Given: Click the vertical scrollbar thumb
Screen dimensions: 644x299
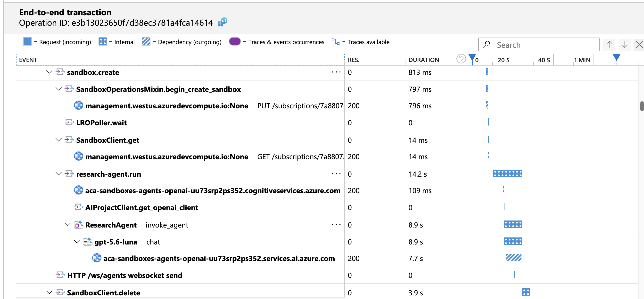Looking at the screenshot, I should pyautogui.click(x=642, y=106).
